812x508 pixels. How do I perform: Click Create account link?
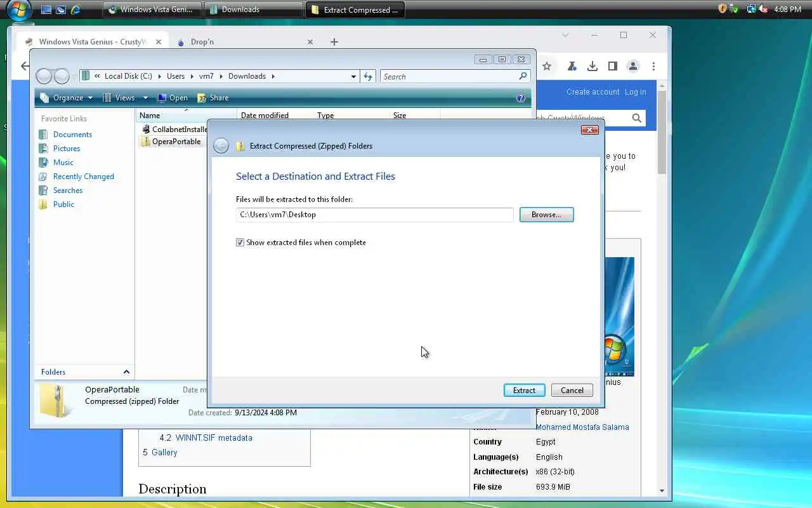[x=593, y=92]
